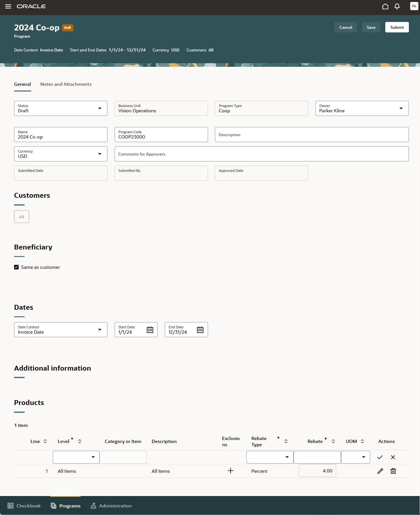The height and width of the screenshot is (515, 420).
Task: Edit the All Items product line
Action: pos(380,471)
